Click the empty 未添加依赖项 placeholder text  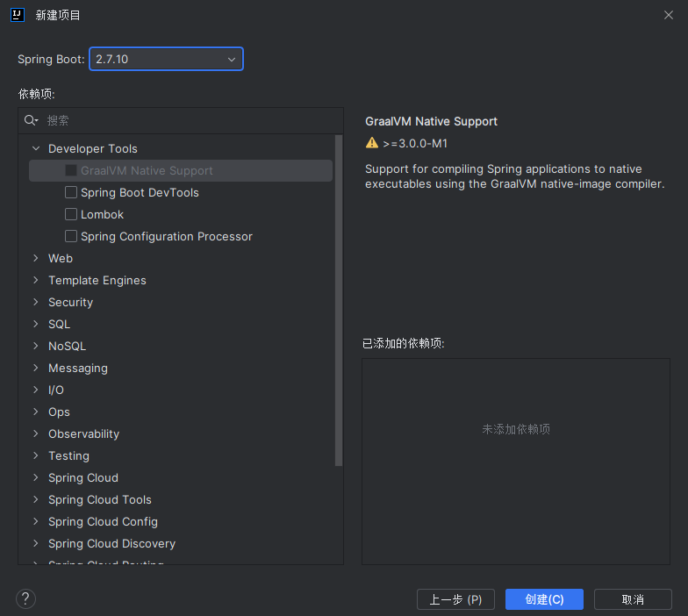click(x=516, y=429)
